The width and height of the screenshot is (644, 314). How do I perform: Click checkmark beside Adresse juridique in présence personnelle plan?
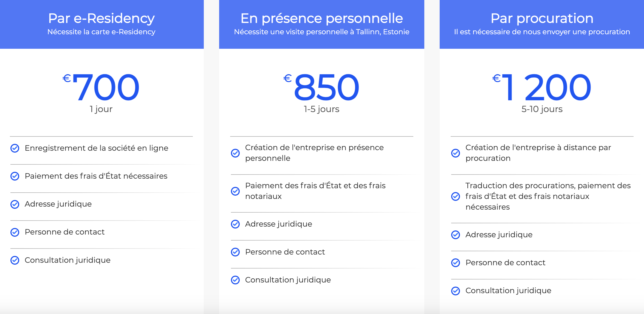235,224
